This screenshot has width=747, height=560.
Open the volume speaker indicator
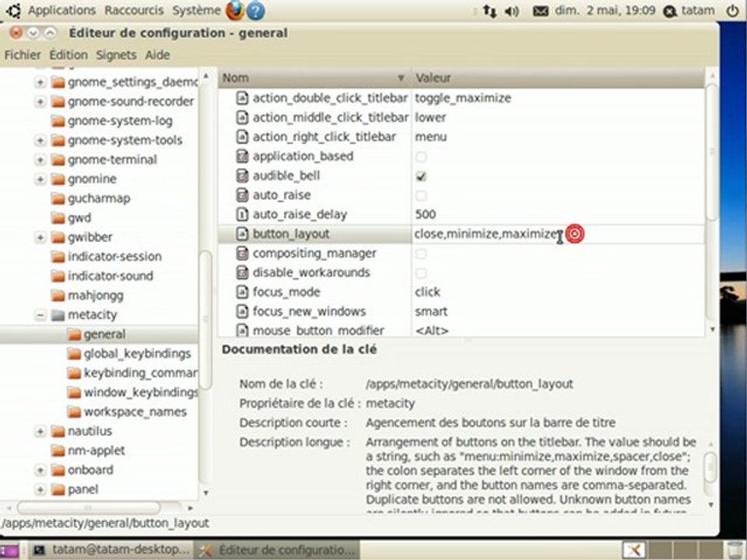[x=512, y=10]
